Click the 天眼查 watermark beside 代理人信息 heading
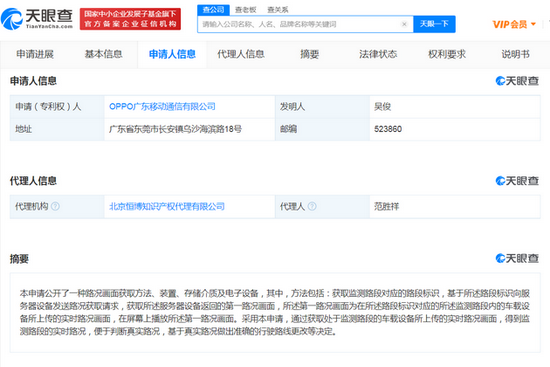This screenshot has height=367, width=550. click(x=517, y=181)
